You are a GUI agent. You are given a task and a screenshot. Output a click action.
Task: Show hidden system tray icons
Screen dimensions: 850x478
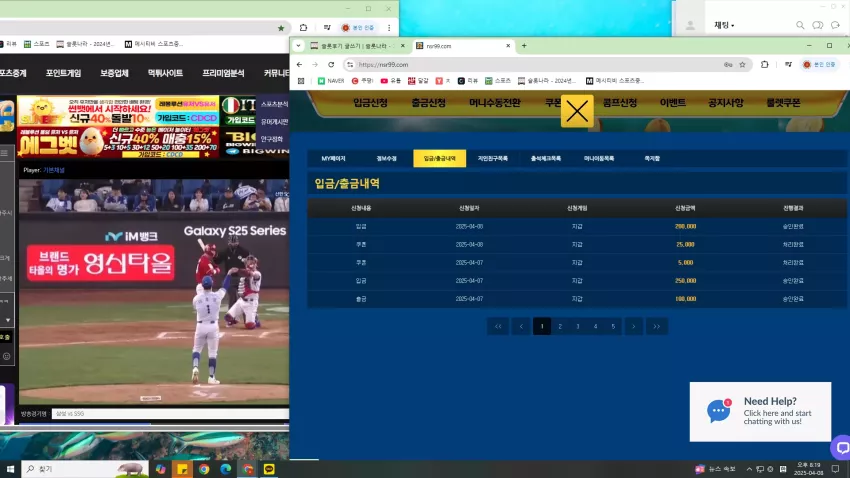[749, 469]
